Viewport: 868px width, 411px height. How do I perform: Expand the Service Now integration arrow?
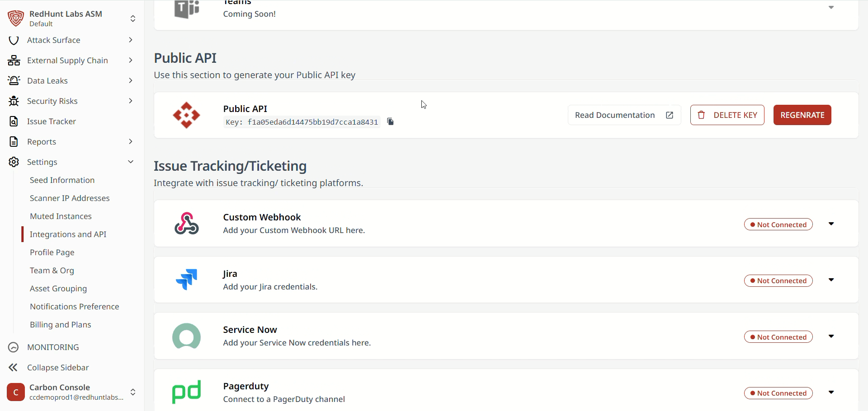831,336
